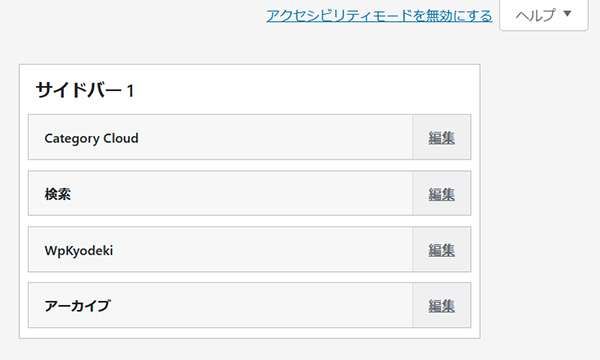The width and height of the screenshot is (600, 360).
Task: Click the gray 編集 cell beside アーカイブ
Action: coord(442,305)
